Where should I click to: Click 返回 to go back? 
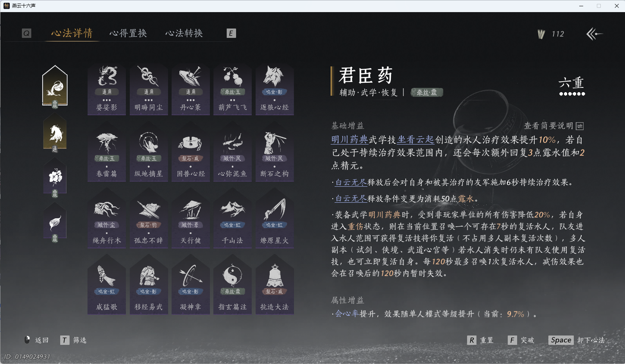point(36,340)
